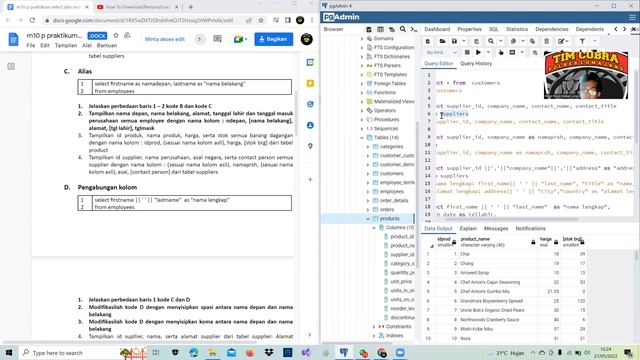Open comment history icon in Google Docs
Image resolution: width=640 pixels, height=360 pixels.
coord(218,39)
